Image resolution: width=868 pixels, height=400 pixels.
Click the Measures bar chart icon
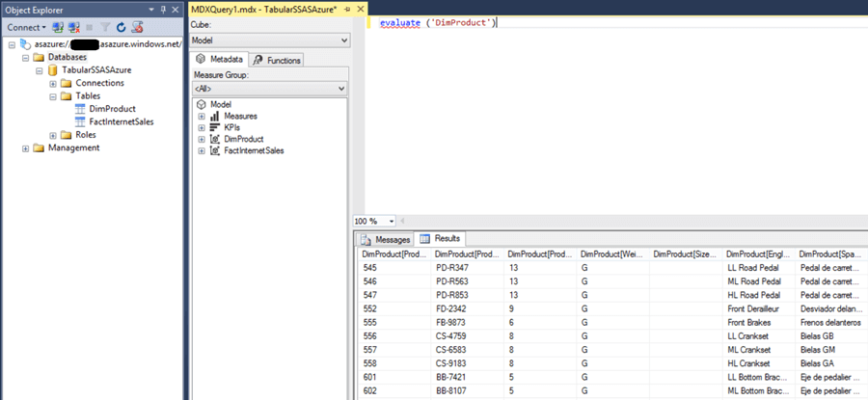click(214, 116)
